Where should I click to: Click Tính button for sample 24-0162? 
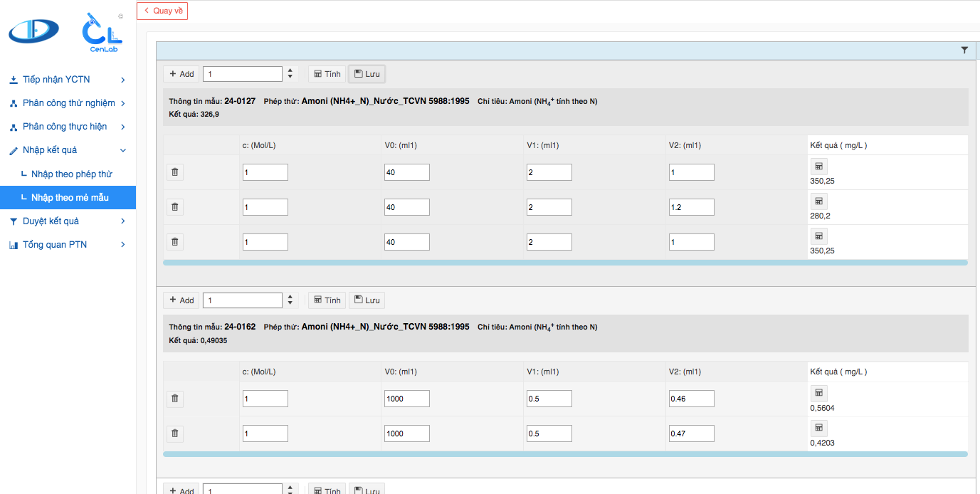[x=327, y=300]
